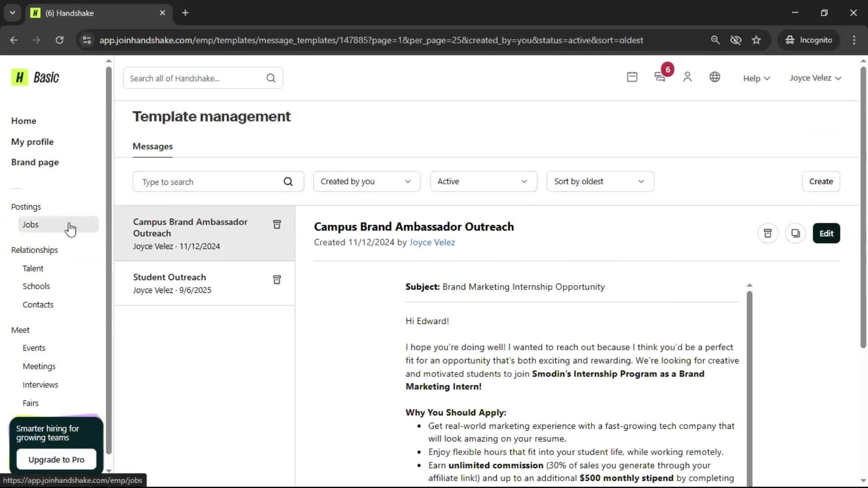View site information icon in address bar
The height and width of the screenshot is (488, 868).
87,40
